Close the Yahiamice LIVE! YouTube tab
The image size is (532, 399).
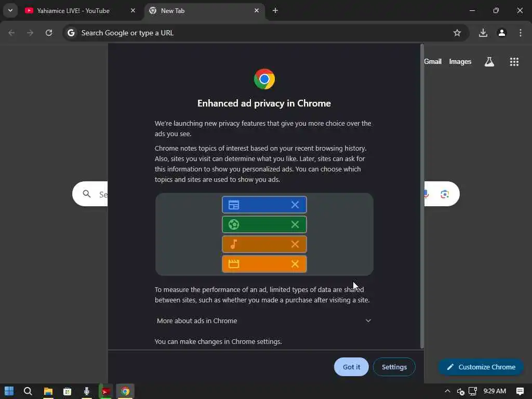click(133, 10)
